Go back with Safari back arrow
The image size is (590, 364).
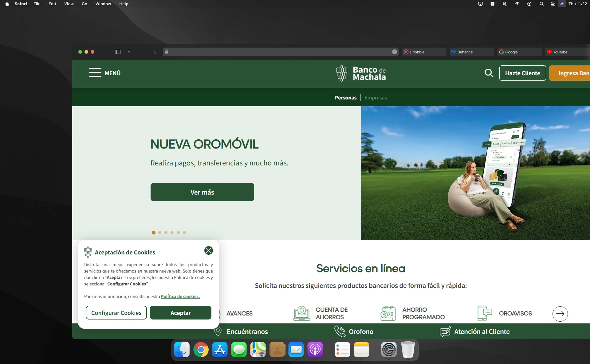[x=155, y=52]
